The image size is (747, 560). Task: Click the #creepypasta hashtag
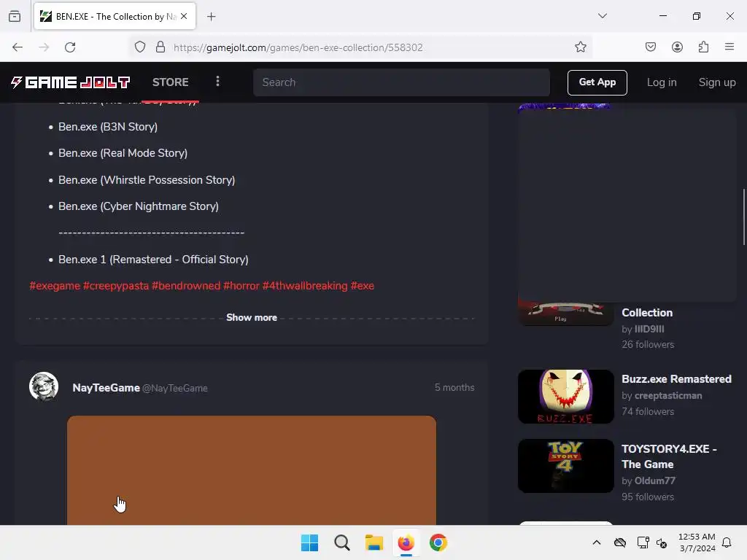(x=116, y=286)
